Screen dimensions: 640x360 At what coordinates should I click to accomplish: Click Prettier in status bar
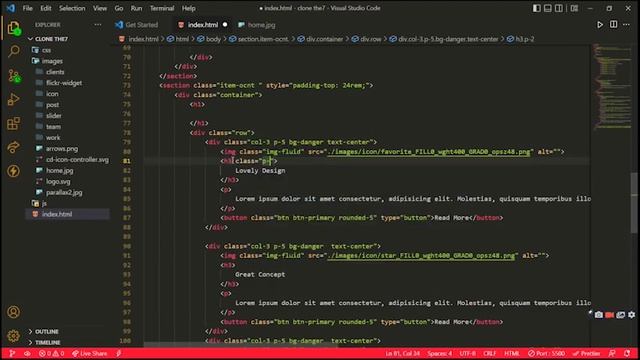pos(586,353)
